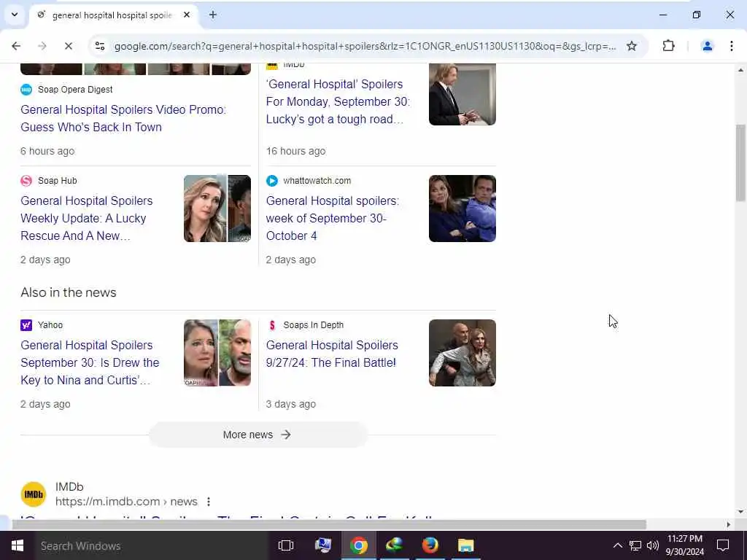Viewport: 747px width, 560px height.
Task: Click the More news button
Action: 258,435
